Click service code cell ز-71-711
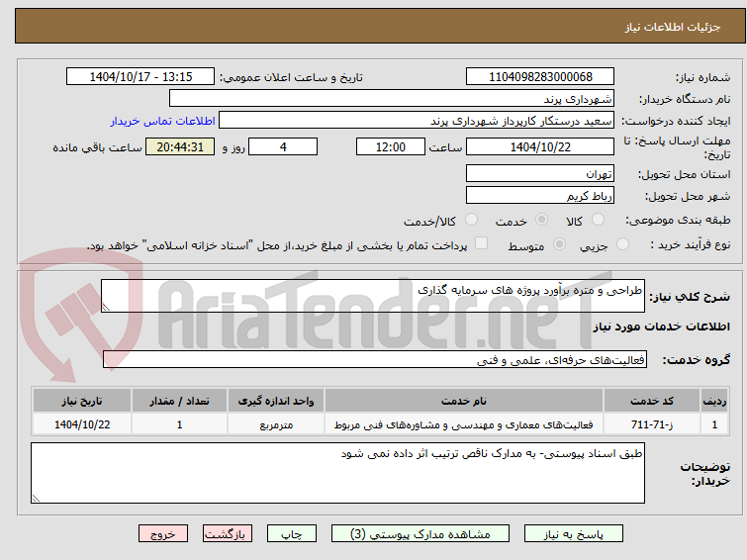 coord(652,424)
